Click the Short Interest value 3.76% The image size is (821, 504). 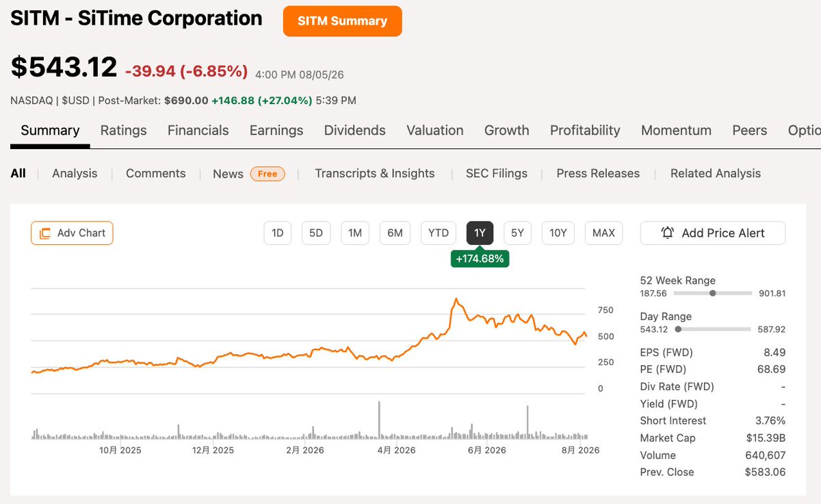click(x=770, y=421)
